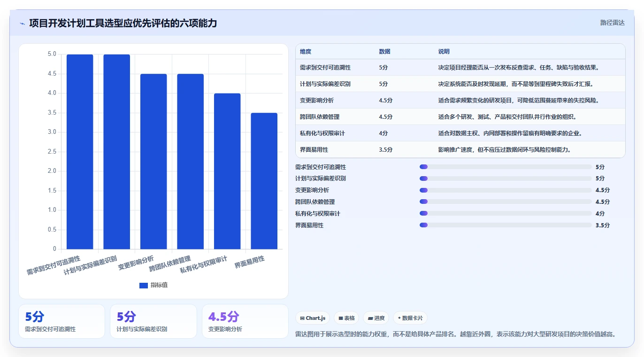Click description starting 适合对数据主权

(x=510, y=133)
